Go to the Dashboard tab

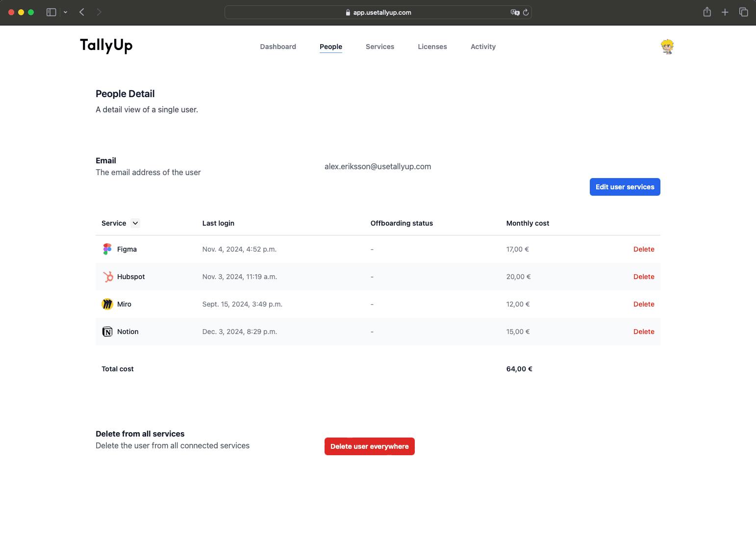point(277,47)
